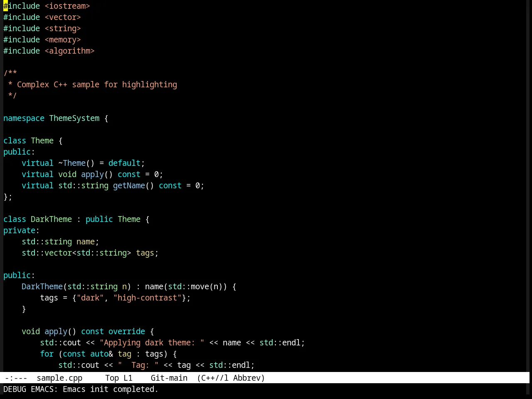Click the sample.cpp buffer name in mode line
Viewport: 532px width, 399px height.
[59, 378]
